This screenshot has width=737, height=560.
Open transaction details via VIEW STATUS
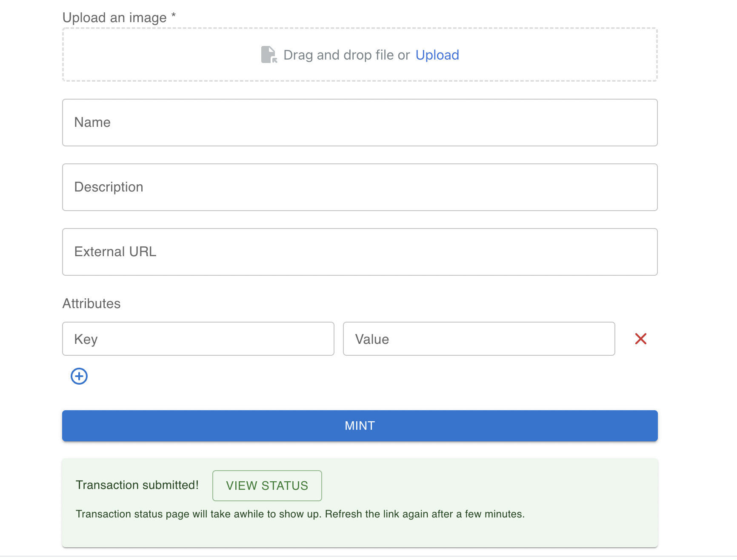point(267,486)
